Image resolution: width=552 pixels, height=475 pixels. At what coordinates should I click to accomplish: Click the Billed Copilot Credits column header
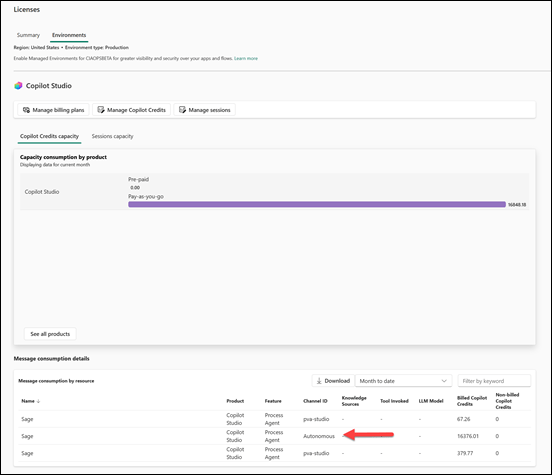coord(472,401)
